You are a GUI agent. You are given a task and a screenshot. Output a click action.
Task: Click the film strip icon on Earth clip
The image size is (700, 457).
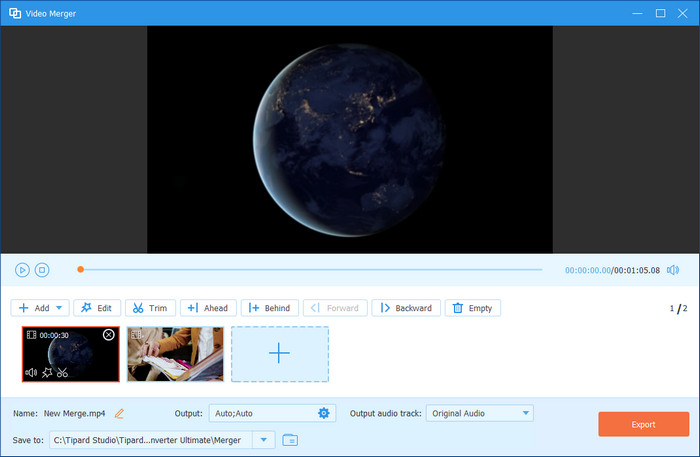(31, 335)
